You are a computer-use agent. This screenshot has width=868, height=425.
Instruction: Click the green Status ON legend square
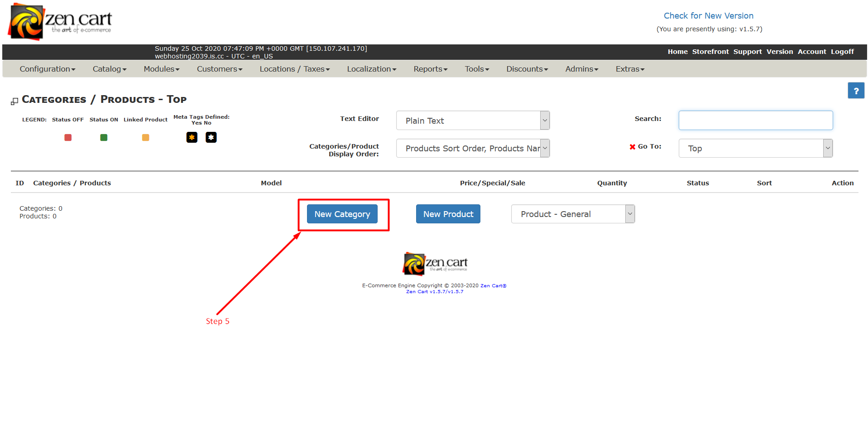pyautogui.click(x=104, y=137)
